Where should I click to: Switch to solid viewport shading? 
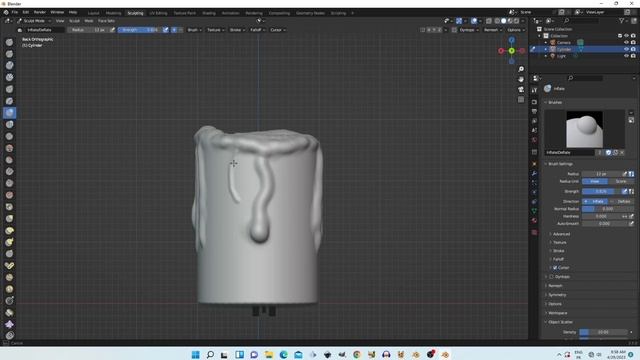[x=504, y=21]
